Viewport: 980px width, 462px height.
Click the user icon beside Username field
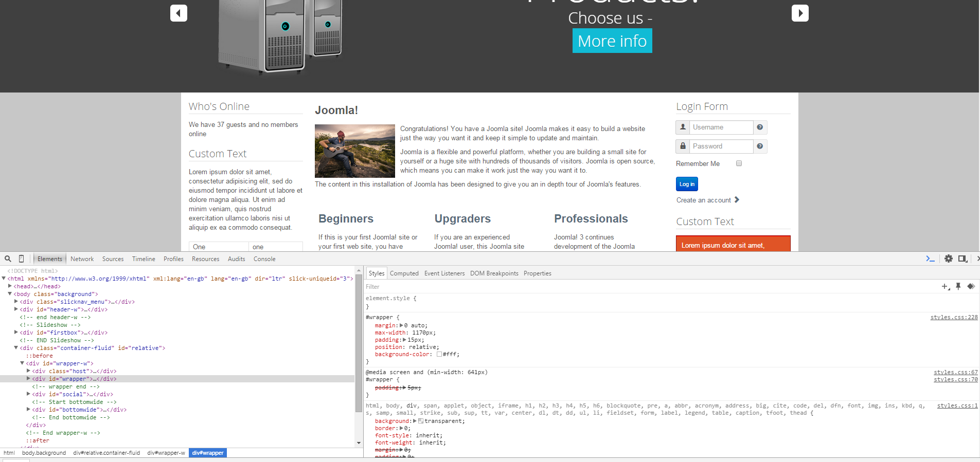(683, 127)
